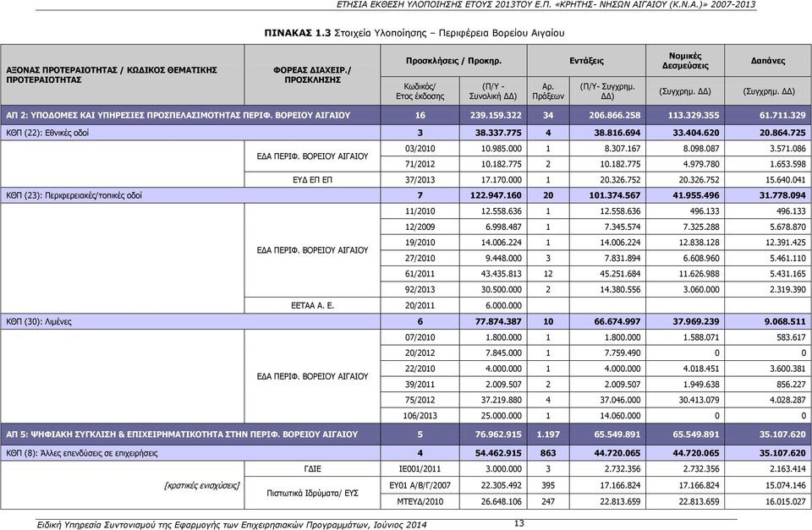This screenshot has width=812, height=530.
Task: Select the call code 12/2009
Action: click(420, 227)
